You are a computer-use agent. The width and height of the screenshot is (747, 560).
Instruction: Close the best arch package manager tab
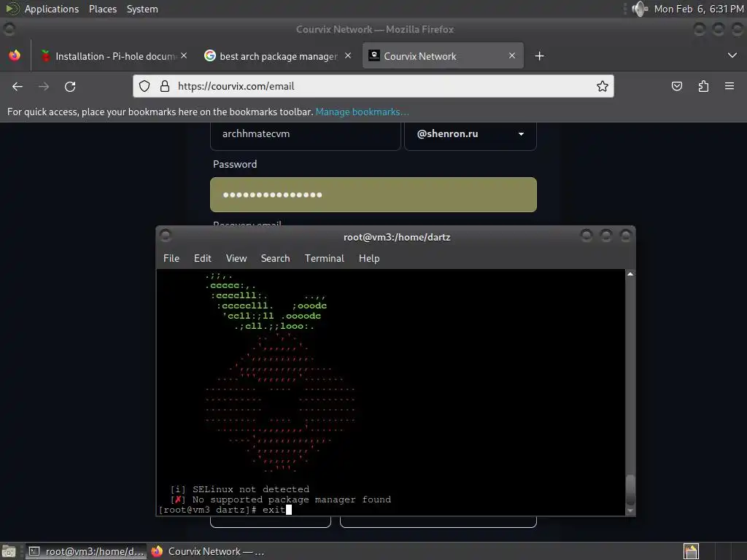point(348,55)
